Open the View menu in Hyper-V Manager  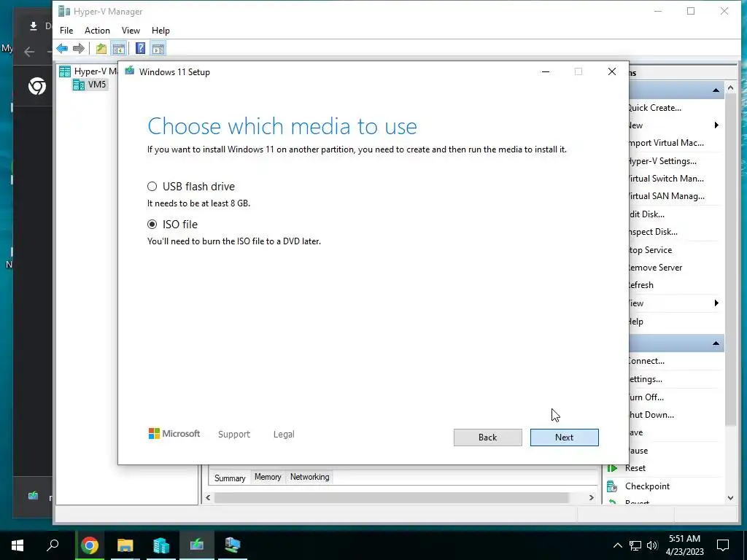tap(131, 31)
